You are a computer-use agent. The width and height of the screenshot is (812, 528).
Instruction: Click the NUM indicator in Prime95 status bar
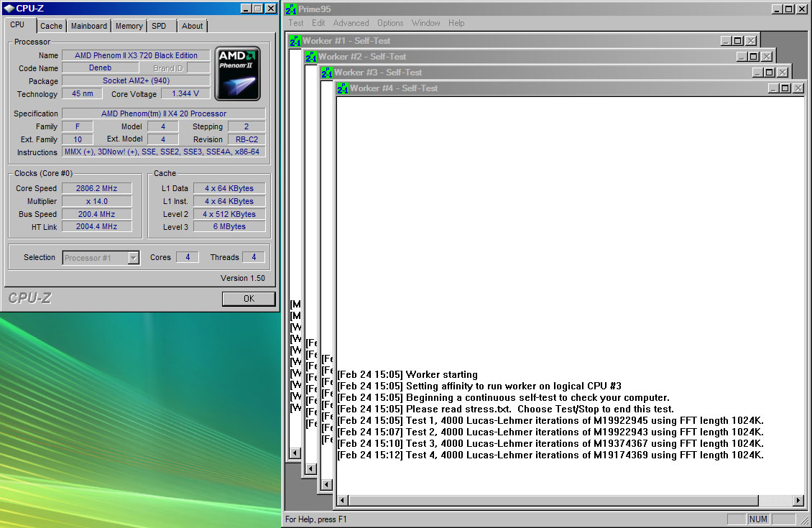(758, 519)
